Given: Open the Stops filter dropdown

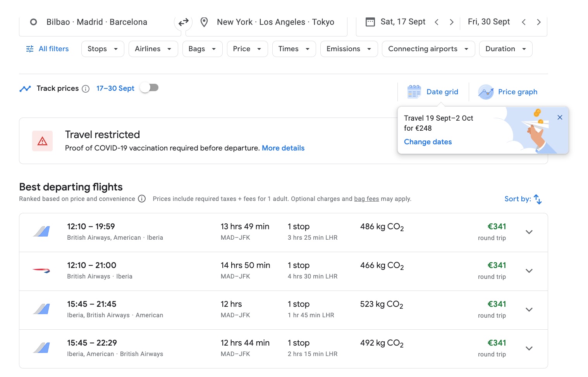Looking at the screenshot, I should pos(103,49).
